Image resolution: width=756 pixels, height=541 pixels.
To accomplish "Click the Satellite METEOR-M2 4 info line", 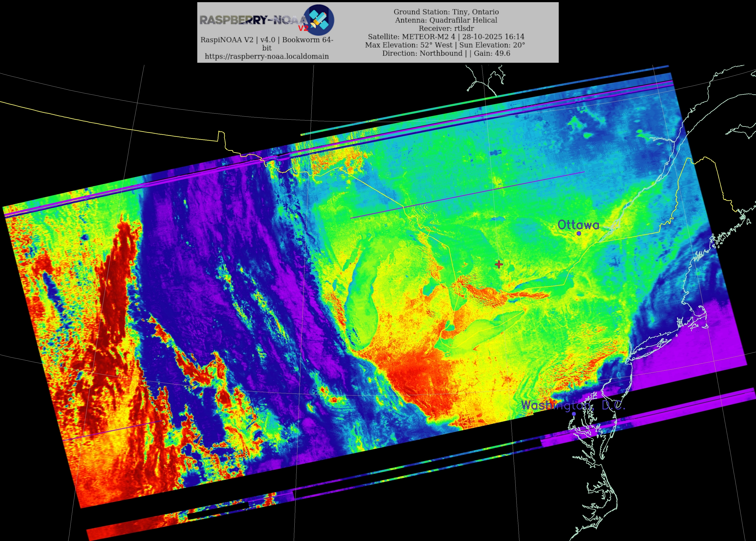I will tap(446, 37).
